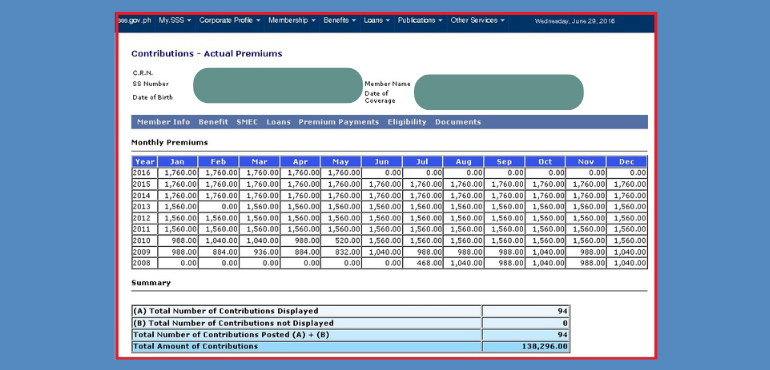This screenshot has width=770, height=370.
Task: Expand the Benefits menu
Action: 339,21
